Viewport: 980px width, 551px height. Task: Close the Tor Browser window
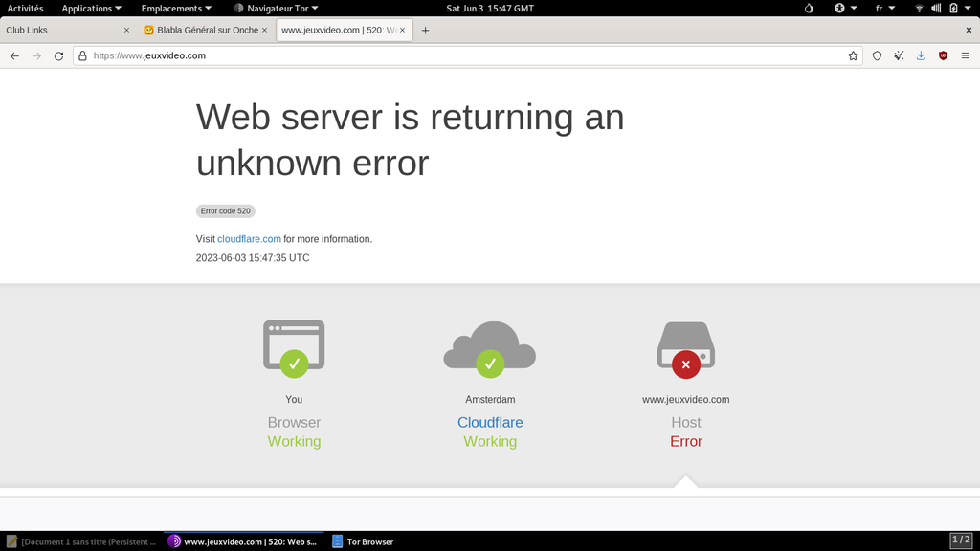[x=969, y=30]
